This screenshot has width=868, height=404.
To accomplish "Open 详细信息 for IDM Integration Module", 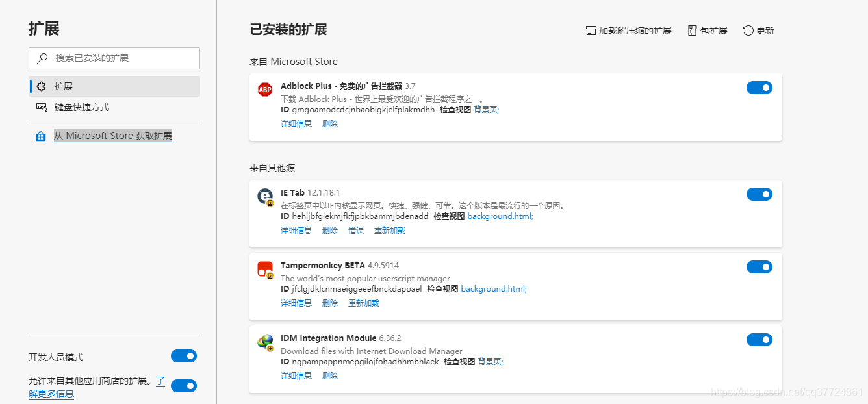I will pos(296,375).
